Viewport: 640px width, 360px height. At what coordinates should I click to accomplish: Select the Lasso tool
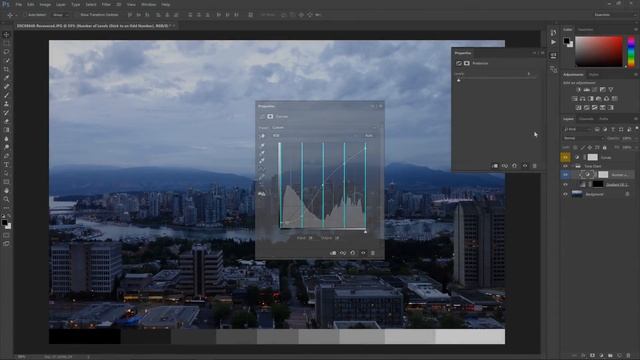pos(6,52)
